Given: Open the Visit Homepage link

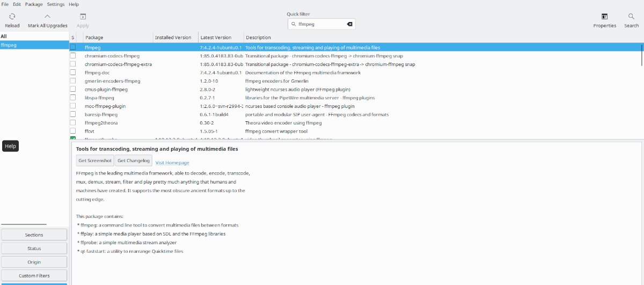Looking at the screenshot, I should (172, 163).
